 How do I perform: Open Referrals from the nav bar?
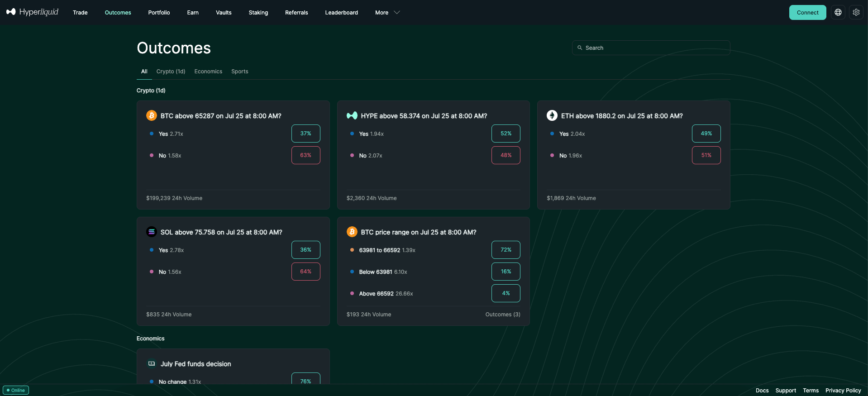coord(296,12)
